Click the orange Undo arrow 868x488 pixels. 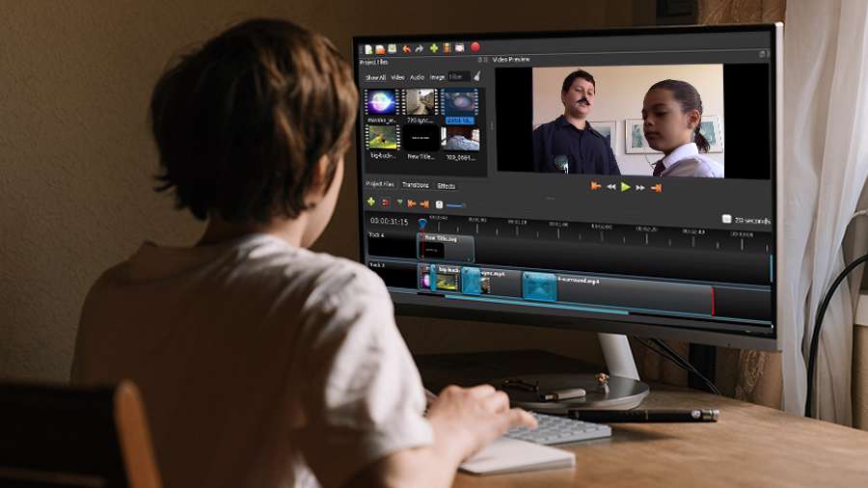[407, 49]
